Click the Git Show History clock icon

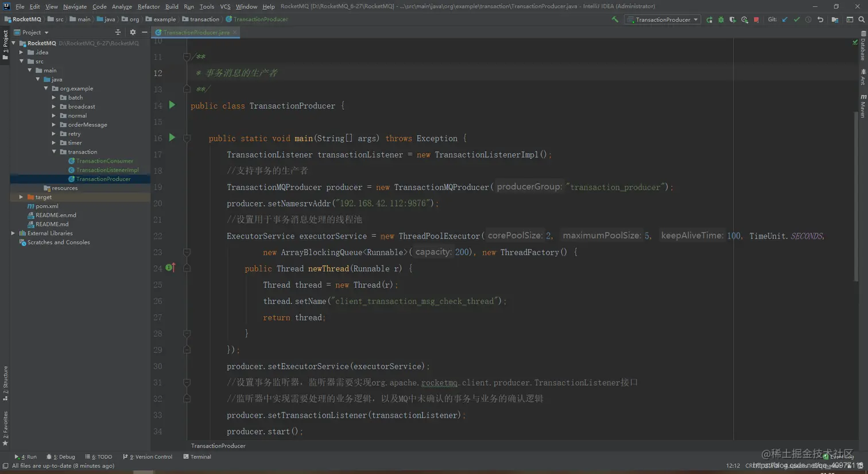pos(808,20)
